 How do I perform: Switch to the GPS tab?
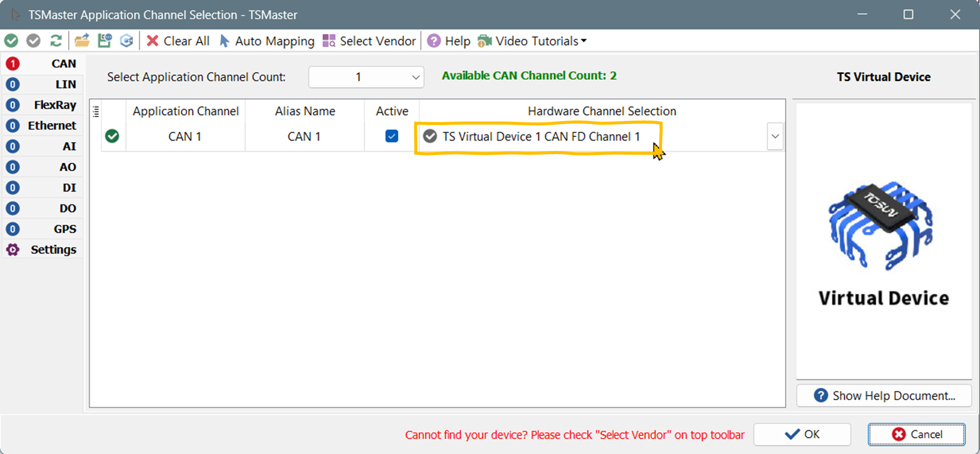click(42, 229)
